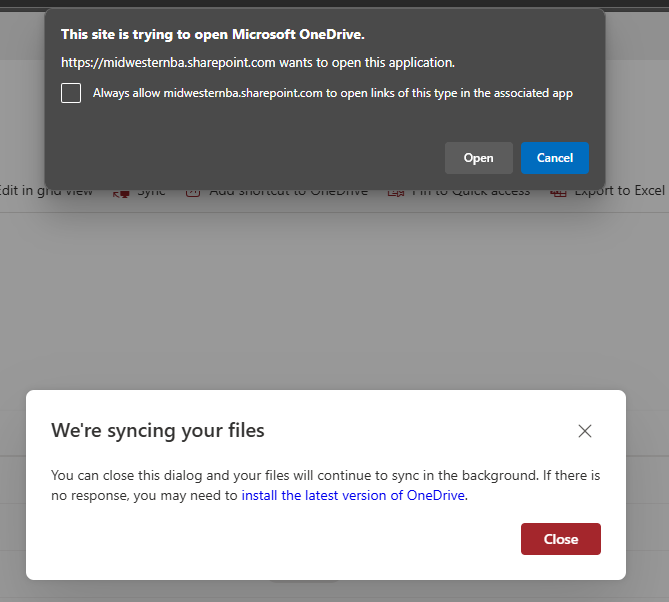Click the Sync icon in the toolbar
The width and height of the screenshot is (669, 602).
[x=121, y=191]
